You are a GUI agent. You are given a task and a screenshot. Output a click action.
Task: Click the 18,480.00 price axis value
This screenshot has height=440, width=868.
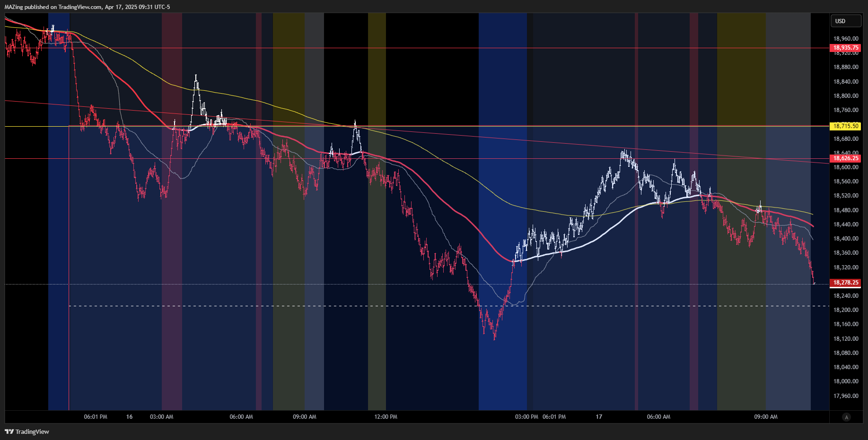tap(846, 210)
